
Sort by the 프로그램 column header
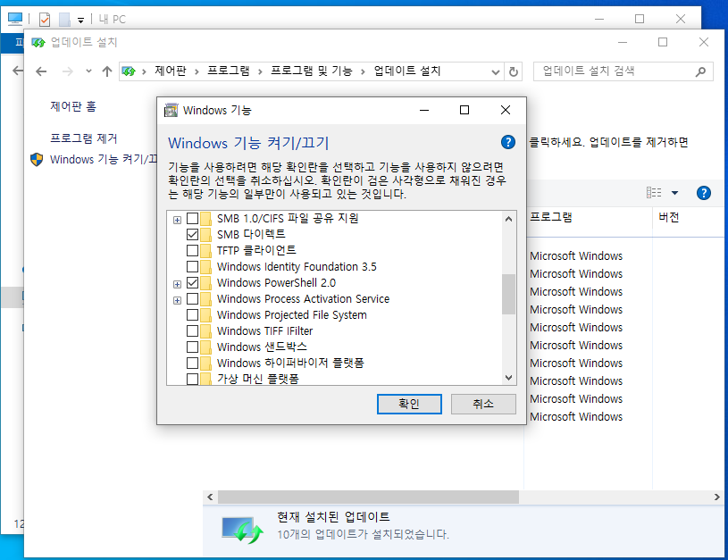coord(589,217)
